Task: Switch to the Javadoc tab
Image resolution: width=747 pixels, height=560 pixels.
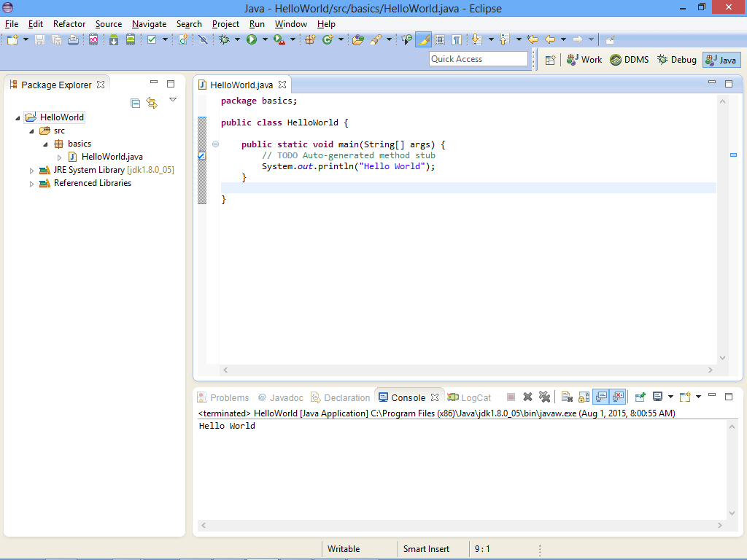Action: point(281,397)
